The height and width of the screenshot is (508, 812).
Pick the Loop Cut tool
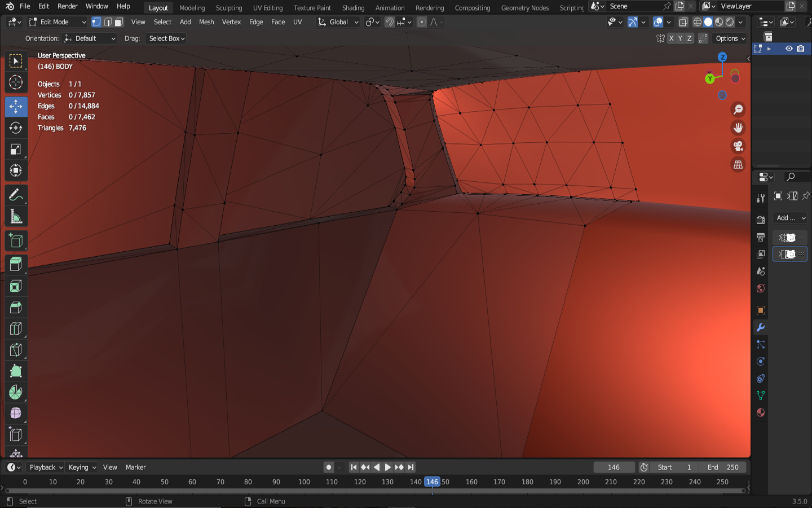[16, 329]
